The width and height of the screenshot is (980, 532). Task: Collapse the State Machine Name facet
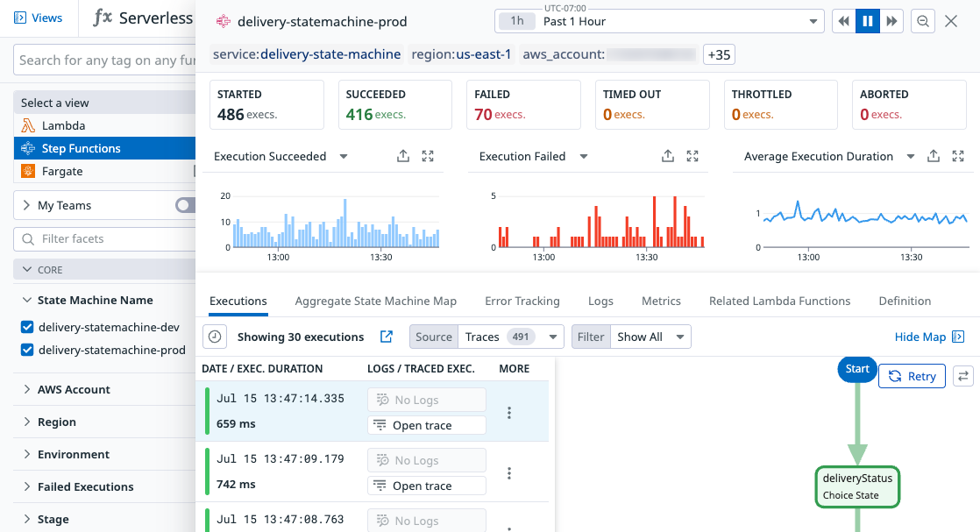(27, 300)
